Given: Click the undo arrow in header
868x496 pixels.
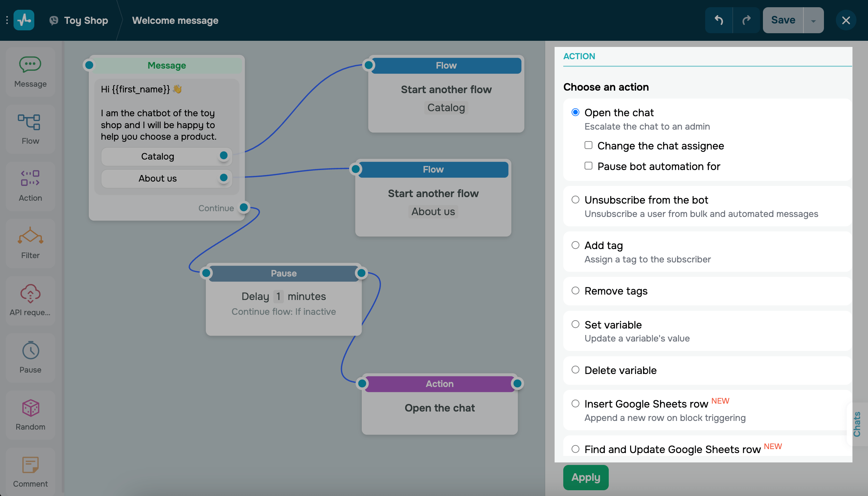Looking at the screenshot, I should [x=719, y=20].
